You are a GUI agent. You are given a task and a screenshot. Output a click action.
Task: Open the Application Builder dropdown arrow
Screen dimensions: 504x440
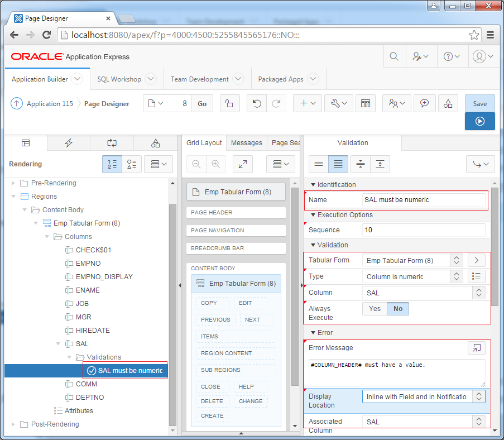[77, 79]
